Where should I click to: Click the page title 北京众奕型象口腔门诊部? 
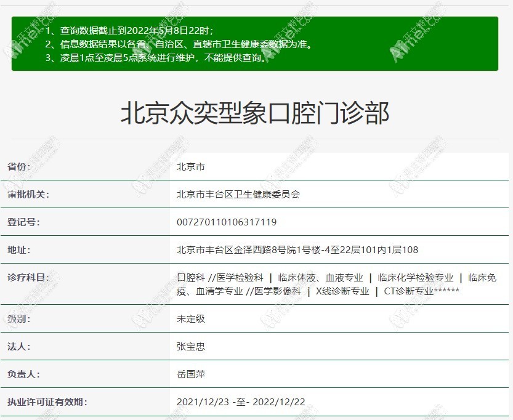coord(255,114)
